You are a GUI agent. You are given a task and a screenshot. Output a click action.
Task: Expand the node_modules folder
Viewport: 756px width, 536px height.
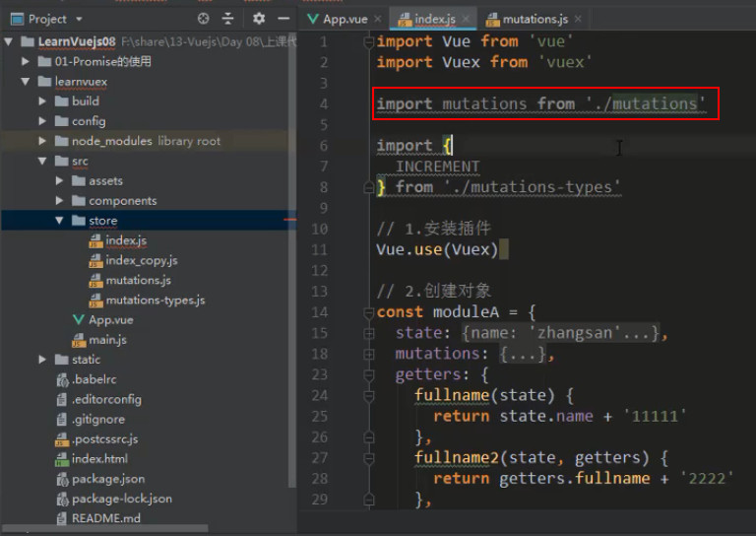pos(42,141)
